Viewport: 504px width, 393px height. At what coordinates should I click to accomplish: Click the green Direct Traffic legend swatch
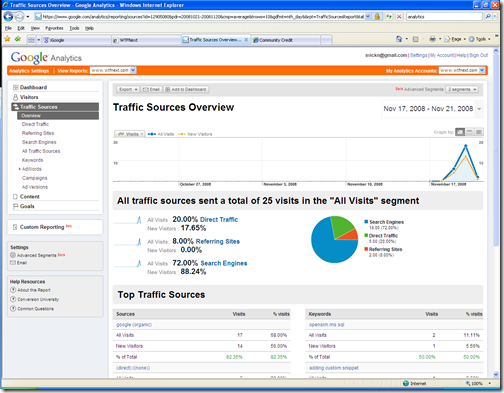point(366,235)
